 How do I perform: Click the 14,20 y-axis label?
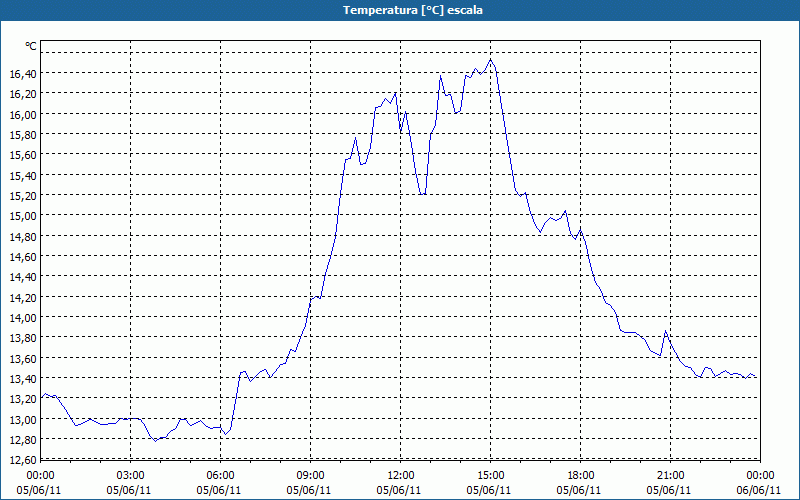pyautogui.click(x=23, y=297)
